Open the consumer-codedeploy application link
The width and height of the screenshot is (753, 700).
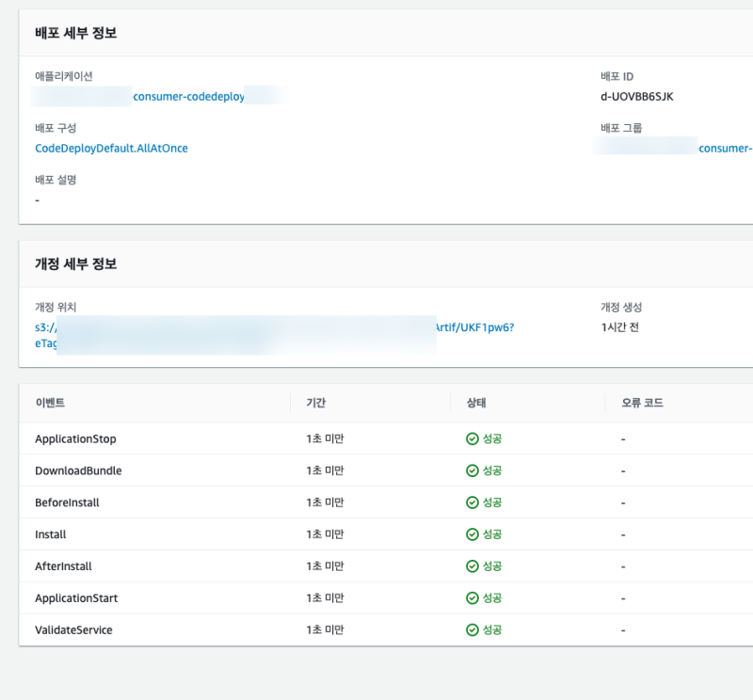click(x=188, y=96)
